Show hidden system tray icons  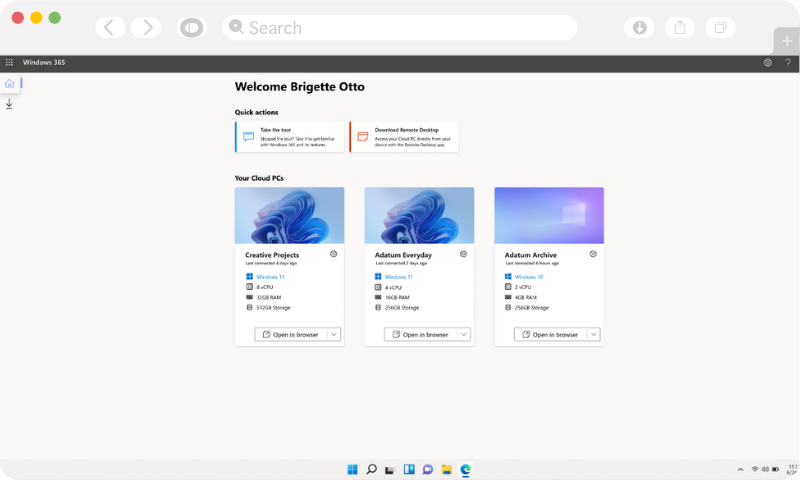[740, 470]
